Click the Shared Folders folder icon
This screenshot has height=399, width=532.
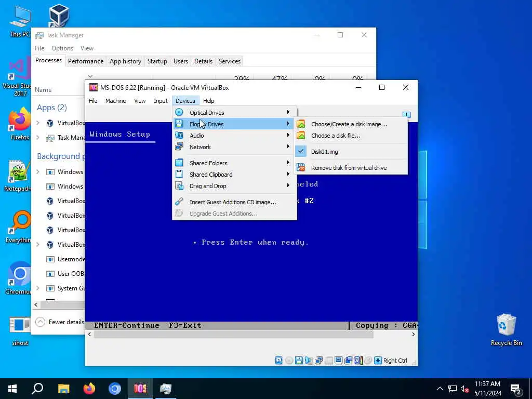179,163
